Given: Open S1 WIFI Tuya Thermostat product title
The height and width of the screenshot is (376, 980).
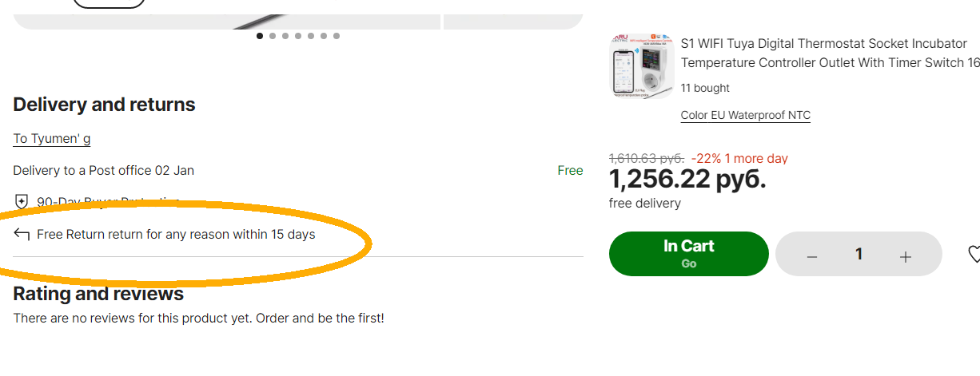Looking at the screenshot, I should pyautogui.click(x=831, y=53).
